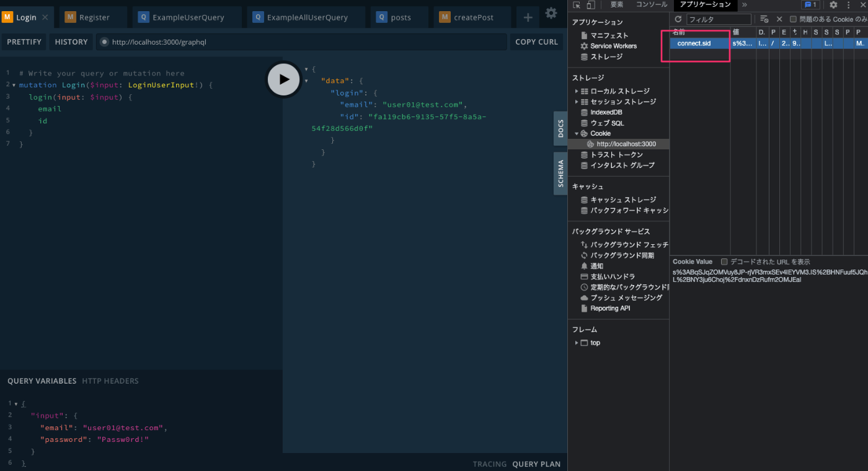Screen dimensions: 868x471
Task: Switch to the createPost tab
Action: (472, 17)
